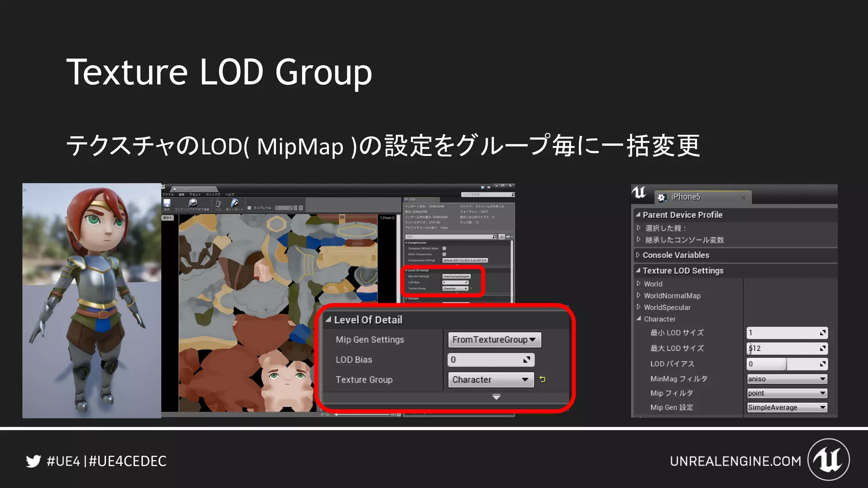Open the ファイル menu
Screen dimensions: 868x488
coord(168,194)
